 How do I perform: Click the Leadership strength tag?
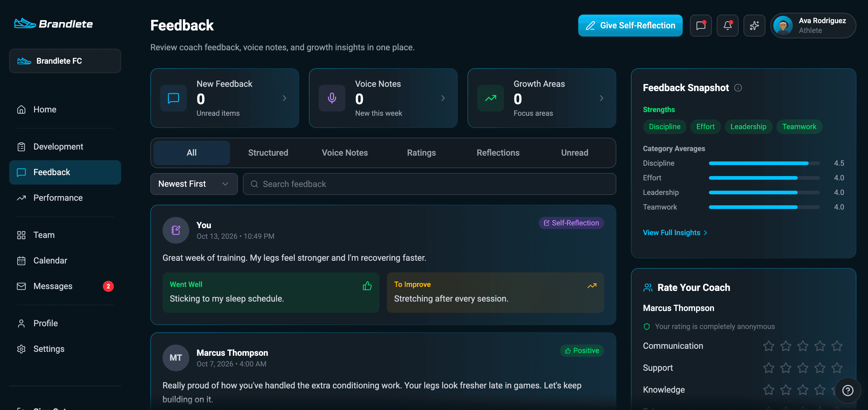tap(748, 127)
